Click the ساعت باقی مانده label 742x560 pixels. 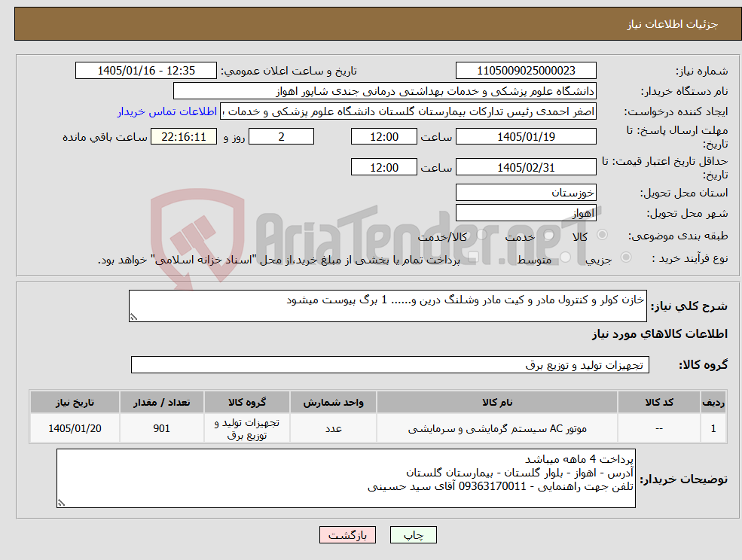tap(105, 137)
